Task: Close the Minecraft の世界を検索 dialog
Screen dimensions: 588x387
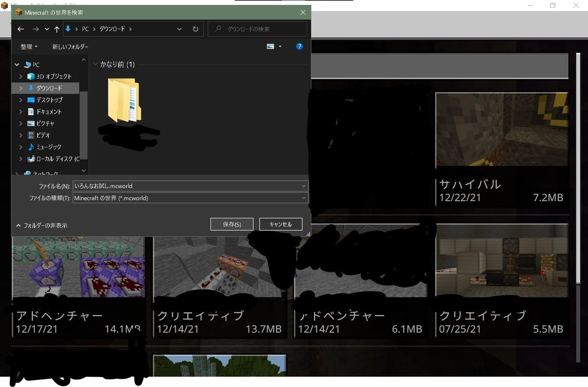Action: (302, 12)
